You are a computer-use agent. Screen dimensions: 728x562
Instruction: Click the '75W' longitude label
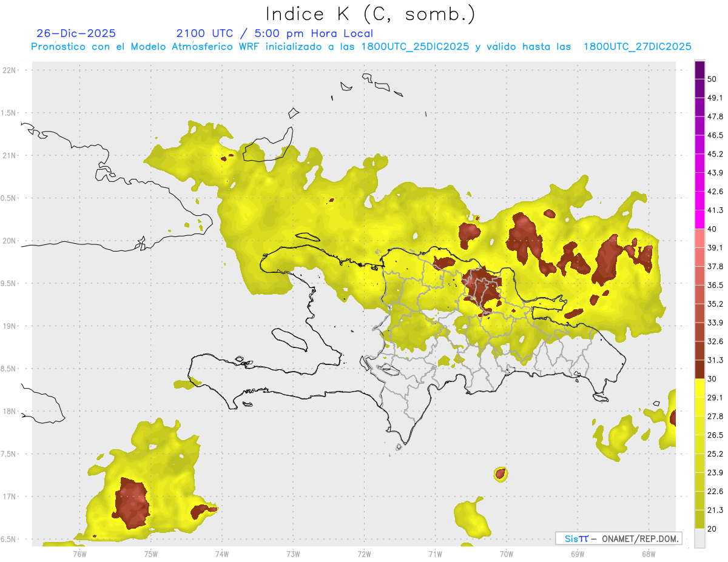coord(150,554)
